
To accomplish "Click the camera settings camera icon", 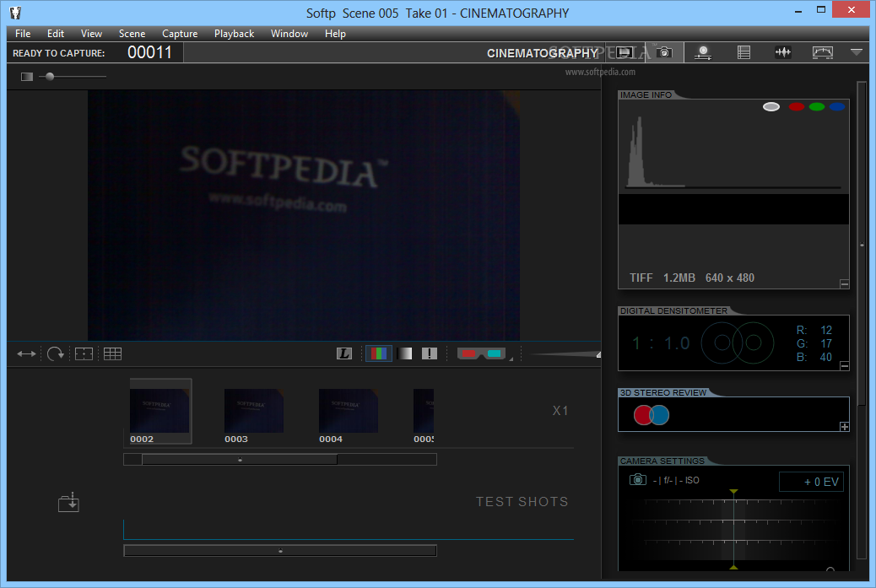I will coord(637,480).
